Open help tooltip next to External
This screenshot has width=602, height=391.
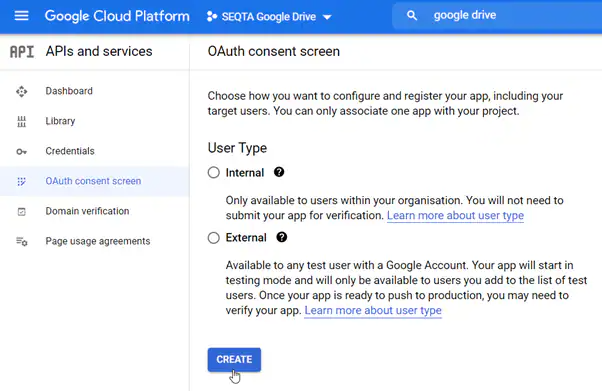tap(282, 237)
